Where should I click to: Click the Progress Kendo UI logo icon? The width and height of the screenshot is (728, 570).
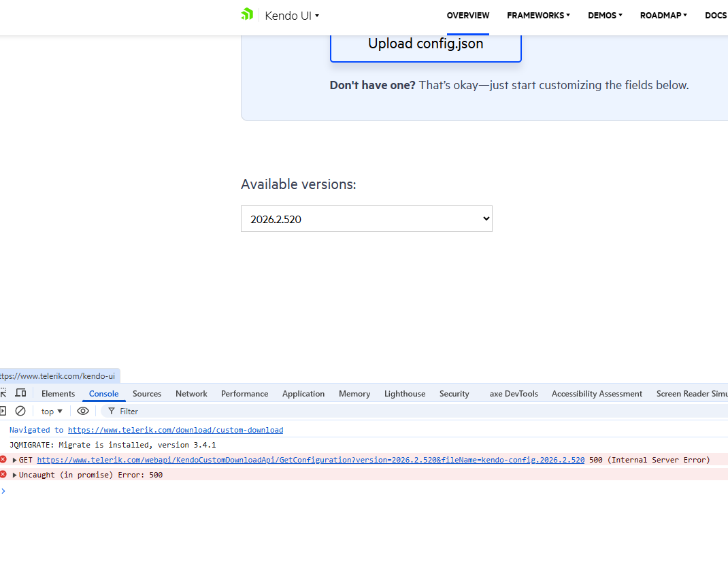coord(247,14)
